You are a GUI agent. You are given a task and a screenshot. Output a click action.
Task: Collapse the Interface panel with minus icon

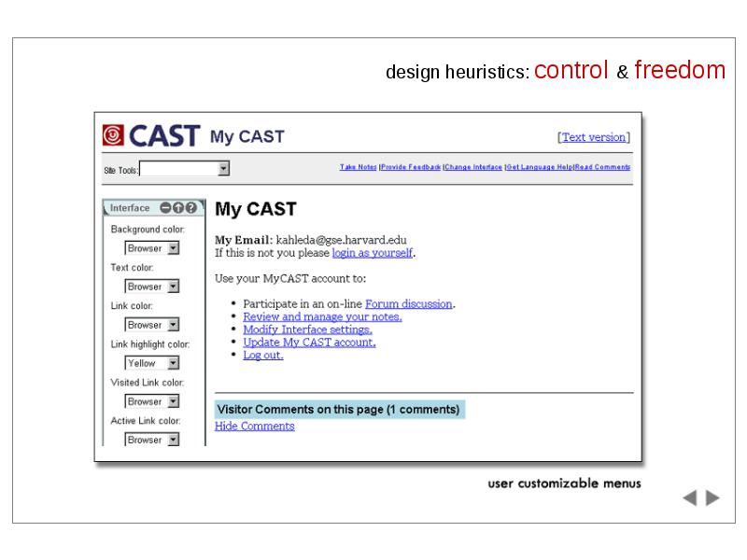(x=165, y=208)
